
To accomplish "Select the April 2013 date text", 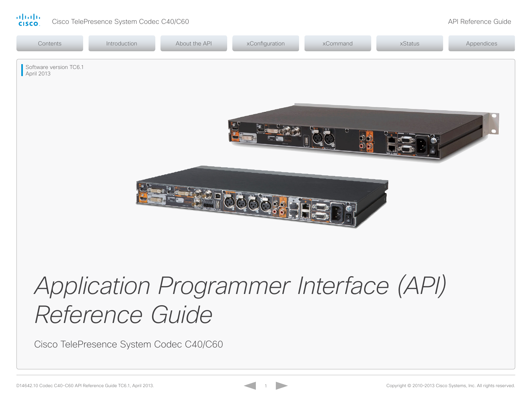I will click(x=38, y=73).
